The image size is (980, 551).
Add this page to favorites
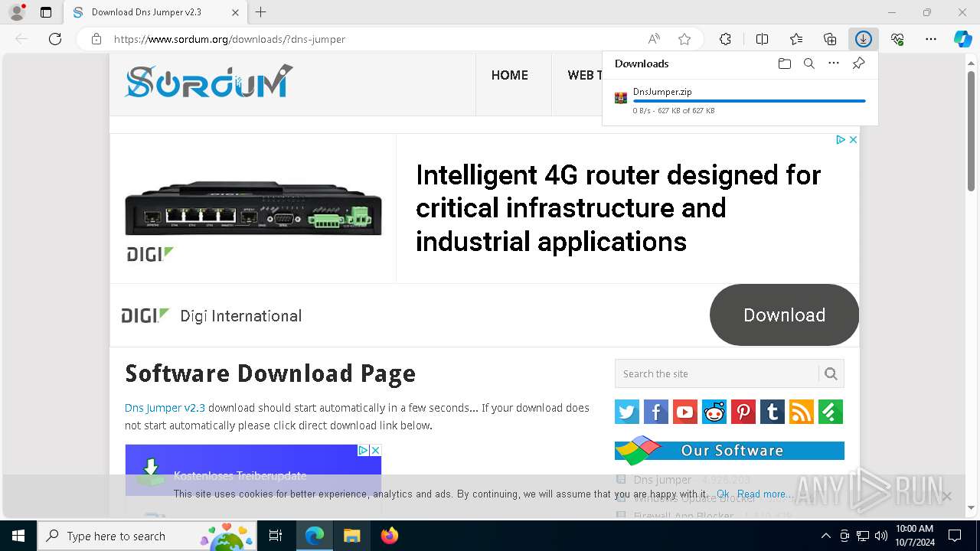click(684, 39)
